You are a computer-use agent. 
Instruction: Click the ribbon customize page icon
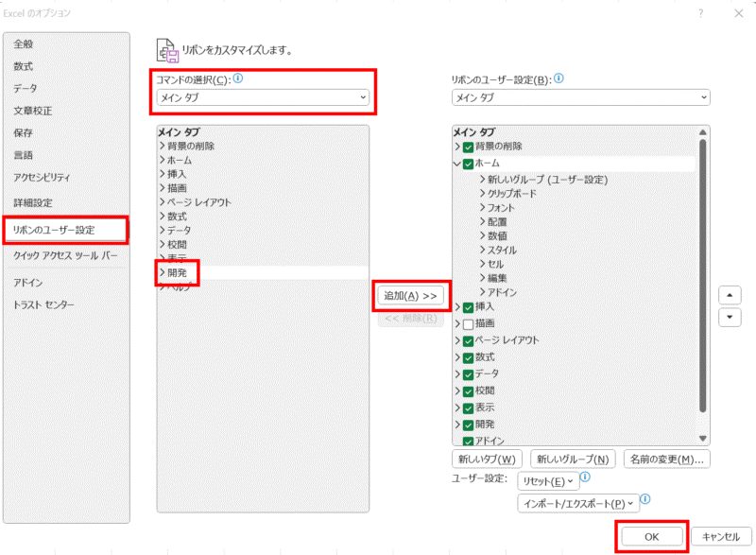(167, 50)
